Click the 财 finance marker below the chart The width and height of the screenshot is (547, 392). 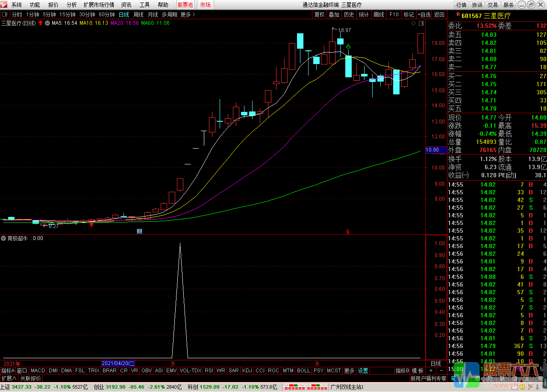click(139, 231)
